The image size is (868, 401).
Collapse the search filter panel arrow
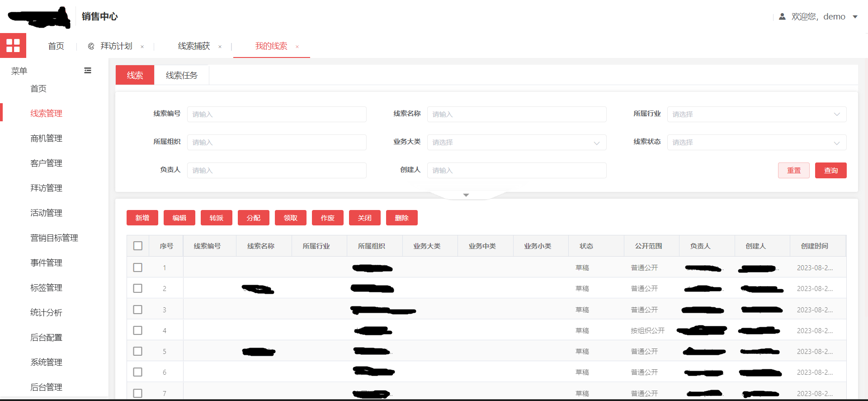point(466,195)
